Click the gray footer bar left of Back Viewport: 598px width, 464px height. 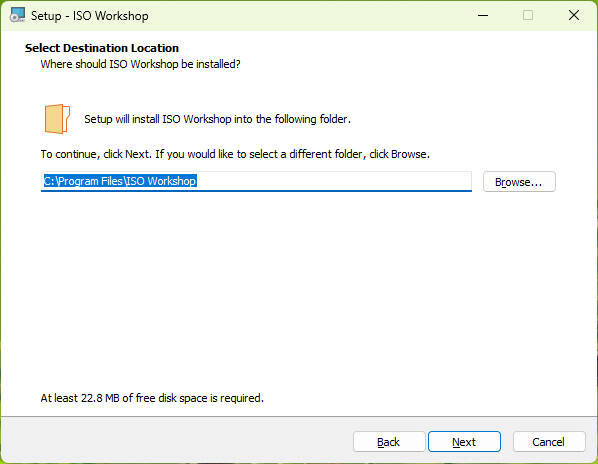coord(177,442)
